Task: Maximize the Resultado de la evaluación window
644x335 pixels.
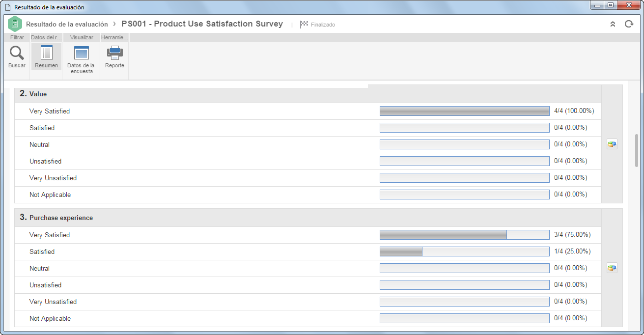Action: coord(610,5)
